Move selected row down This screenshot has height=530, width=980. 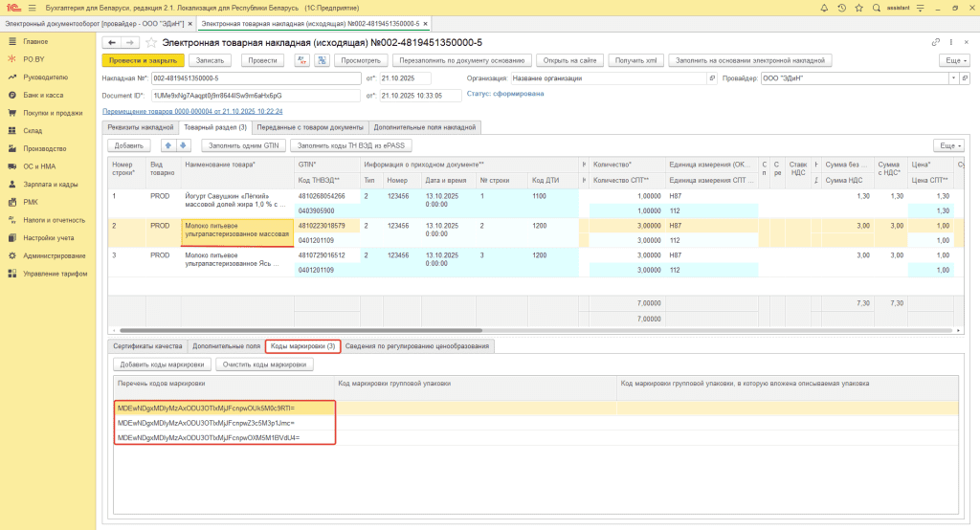click(x=183, y=145)
